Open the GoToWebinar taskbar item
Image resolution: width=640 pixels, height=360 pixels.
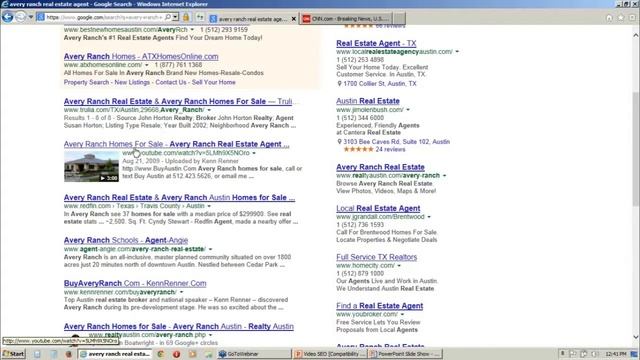tap(254, 354)
